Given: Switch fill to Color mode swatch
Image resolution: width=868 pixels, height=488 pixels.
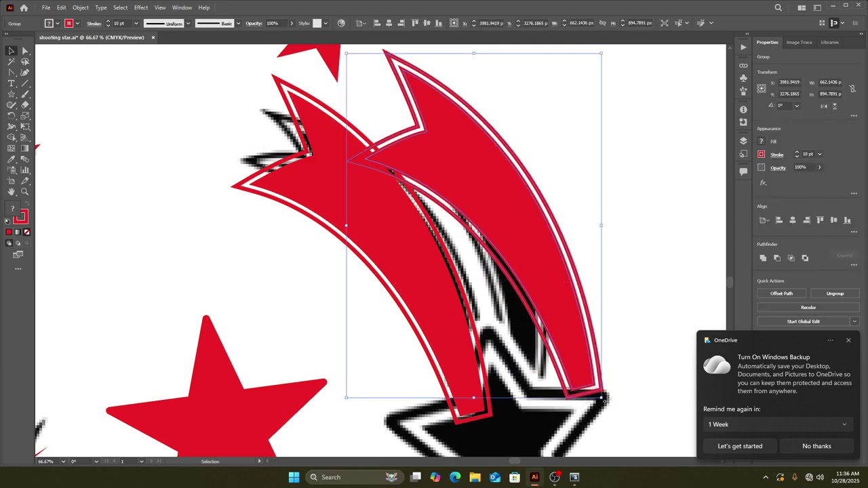Looking at the screenshot, I should [9, 232].
